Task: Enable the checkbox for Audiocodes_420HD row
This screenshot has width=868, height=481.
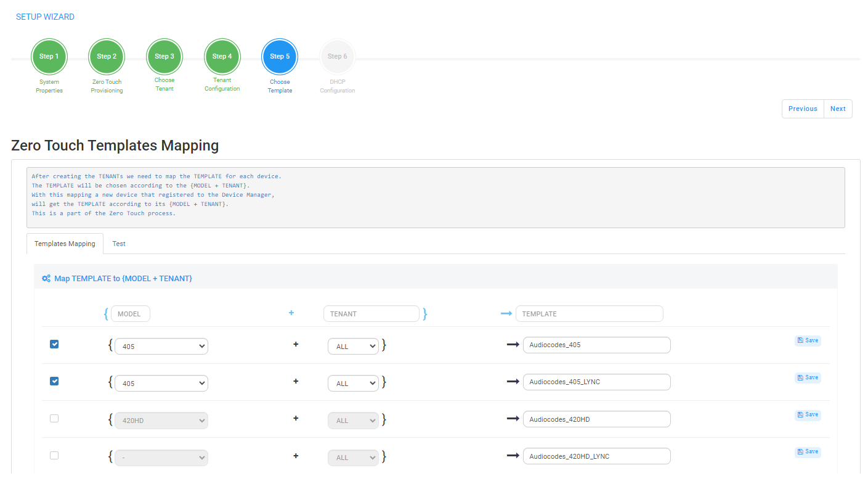Action: coord(54,418)
